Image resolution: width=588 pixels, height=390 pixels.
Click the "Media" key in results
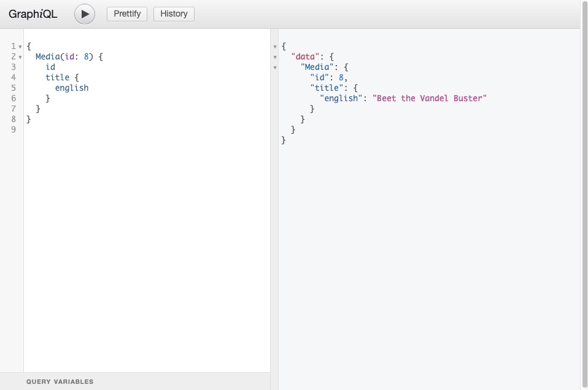317,67
